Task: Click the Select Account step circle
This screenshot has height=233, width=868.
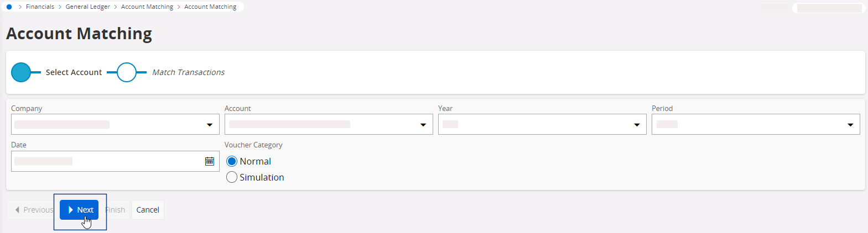Action: tap(21, 72)
